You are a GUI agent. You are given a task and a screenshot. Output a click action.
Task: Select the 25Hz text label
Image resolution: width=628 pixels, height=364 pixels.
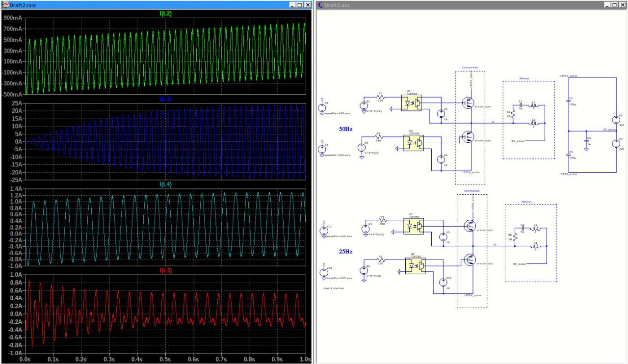346,251
